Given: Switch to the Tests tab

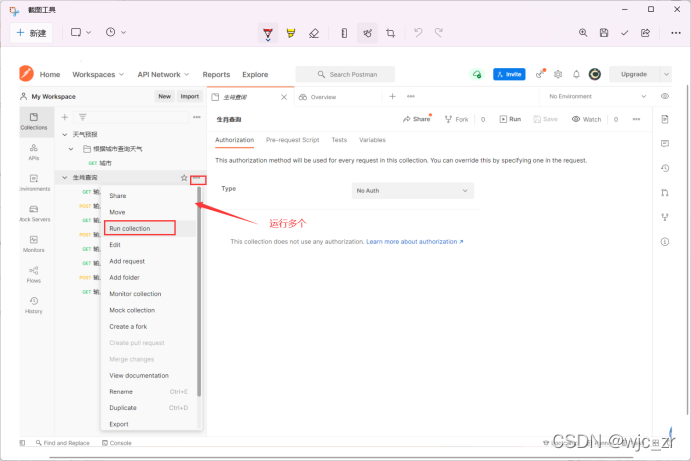Looking at the screenshot, I should 339,140.
